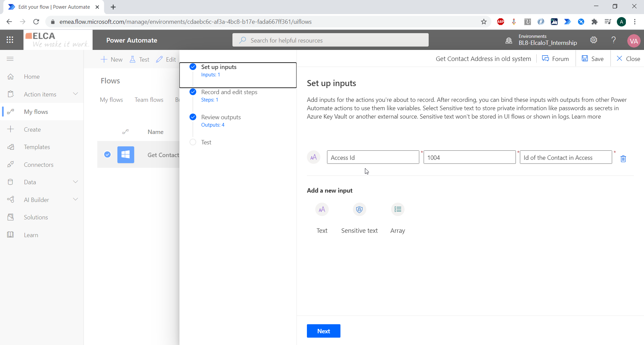The height and width of the screenshot is (345, 644).
Task: Open Settings gear icon in header
Action: coord(594,40)
